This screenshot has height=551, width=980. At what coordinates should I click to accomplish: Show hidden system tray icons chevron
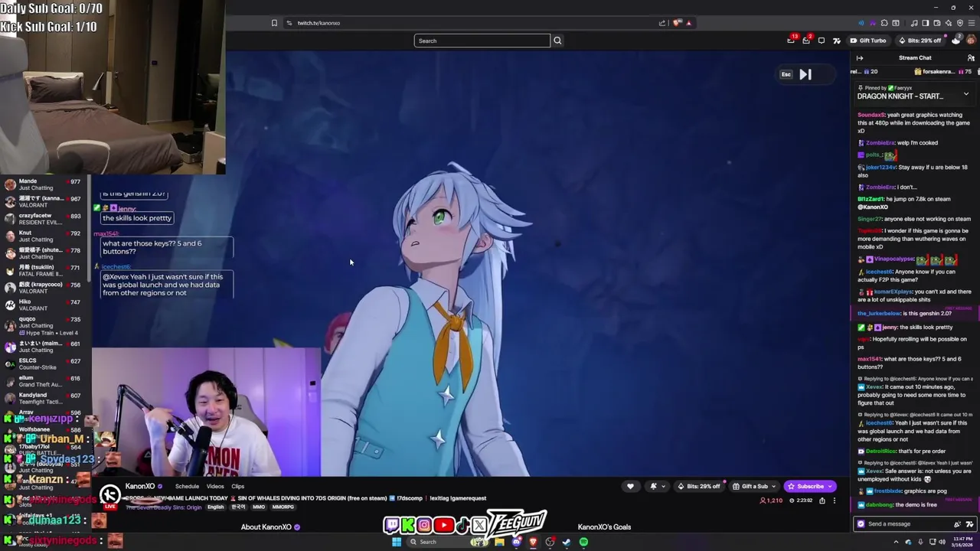coord(897,542)
